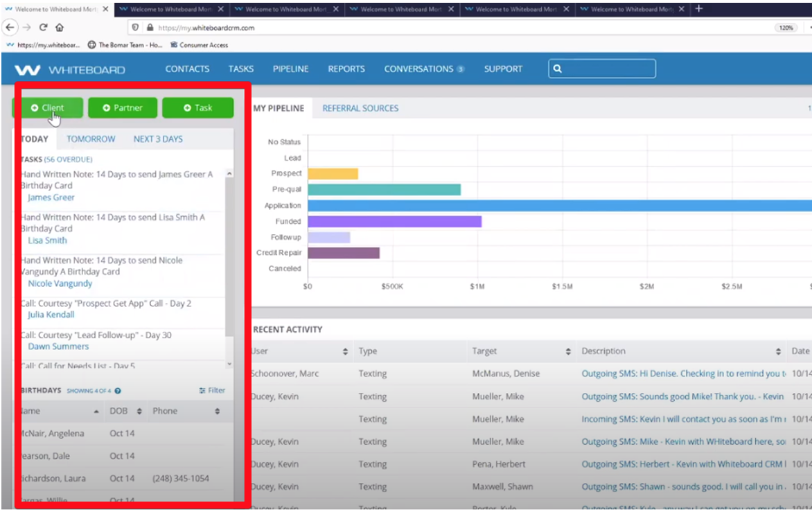Open the "Herbert - Kevin with Whiteboard" SMS
This screenshot has height=510, width=812.
(683, 464)
